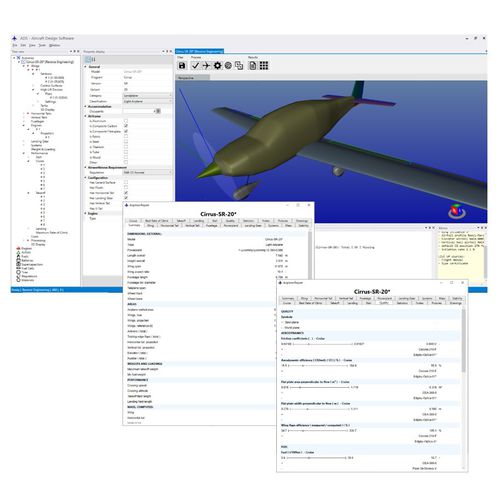Toggle the Is Aluminum checkbox

126,121
